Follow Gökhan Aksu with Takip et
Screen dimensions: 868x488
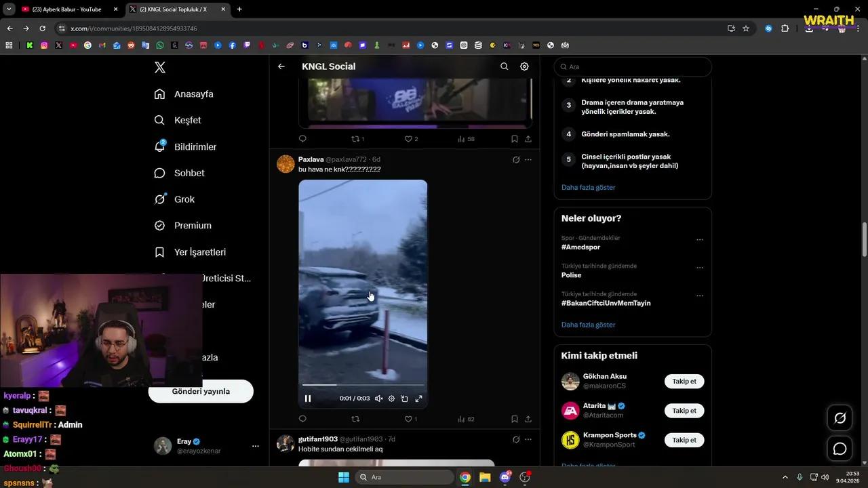(684, 382)
